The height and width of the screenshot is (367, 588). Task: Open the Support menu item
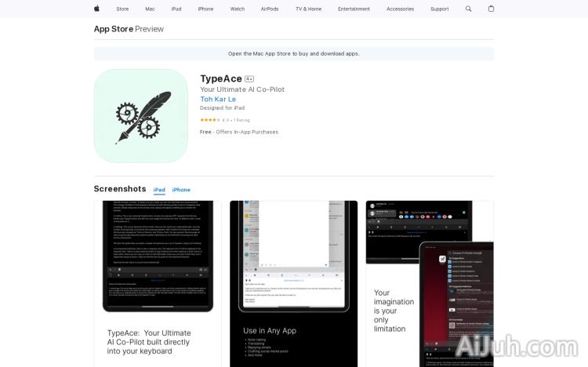coord(440,9)
